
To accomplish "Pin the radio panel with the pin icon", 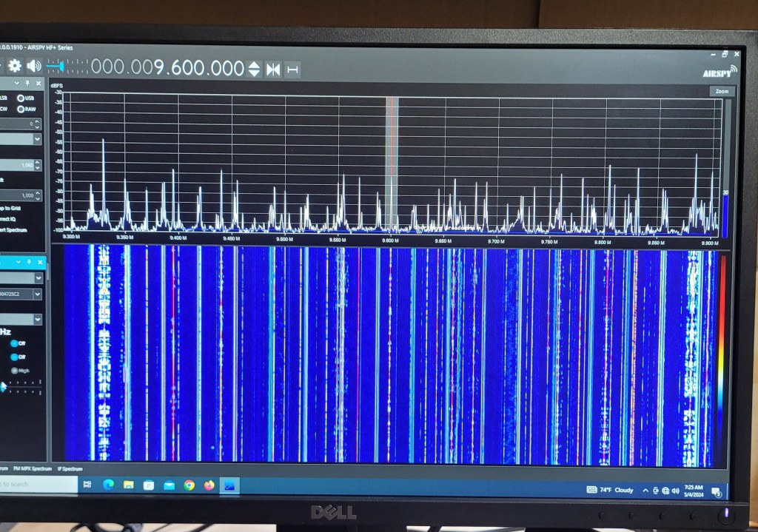I will pos(27,84).
